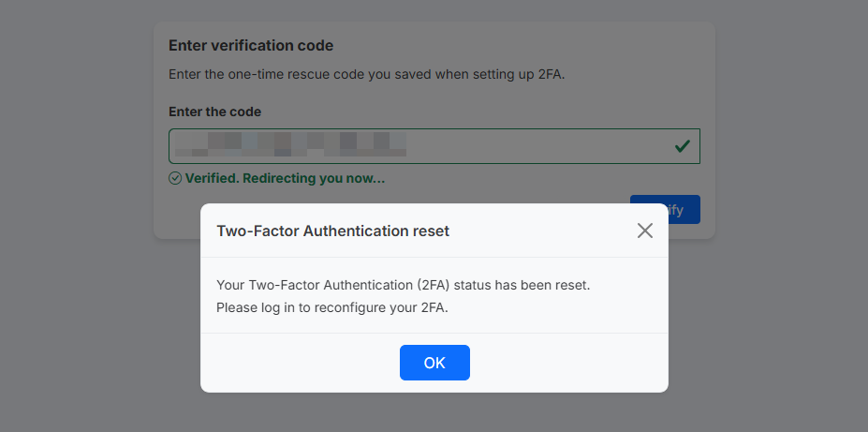Click the 'Verified. Redirecting you now…' status message
The image size is (868, 432).
pyautogui.click(x=285, y=178)
